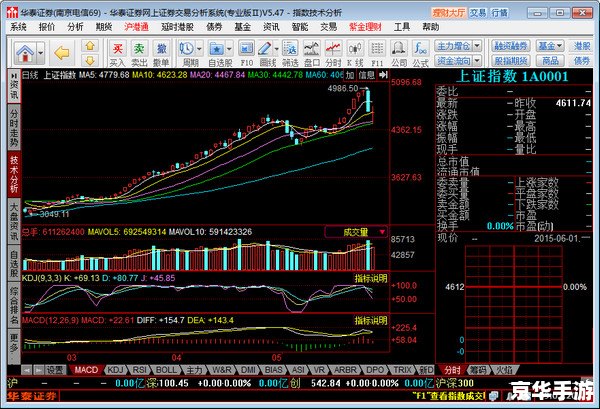Open the 系统 menu

tap(18, 27)
